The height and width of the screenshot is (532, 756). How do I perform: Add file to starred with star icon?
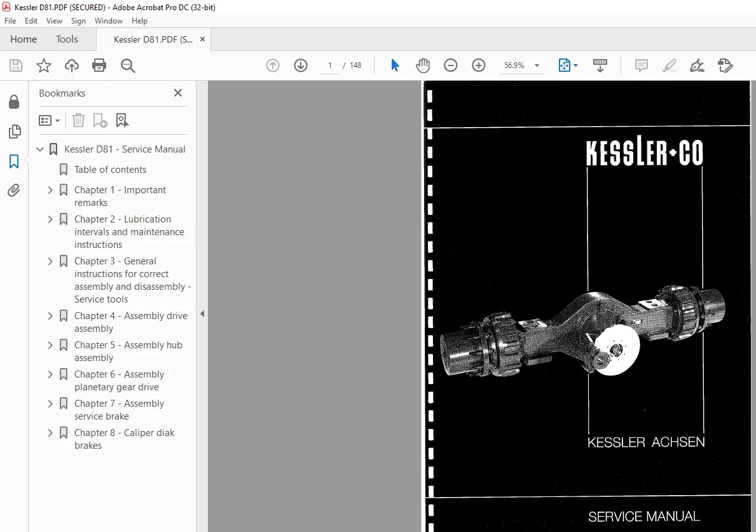pos(44,65)
